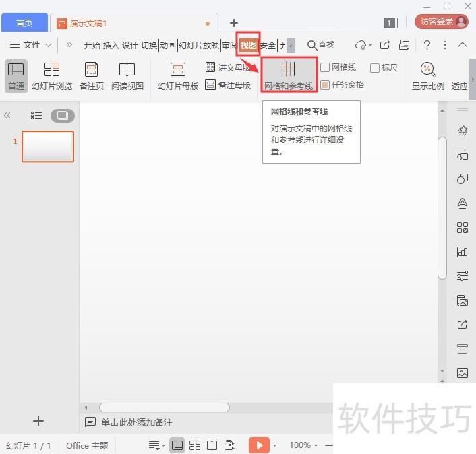Open the Slide Show (幻灯片放映) ribbon tab
The width and height of the screenshot is (476, 454).
[199, 45]
